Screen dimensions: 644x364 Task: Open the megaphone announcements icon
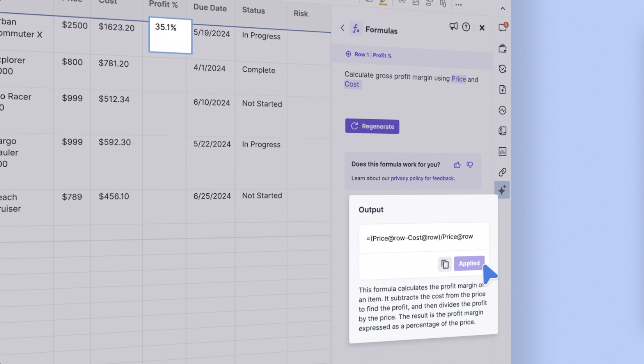[453, 27]
